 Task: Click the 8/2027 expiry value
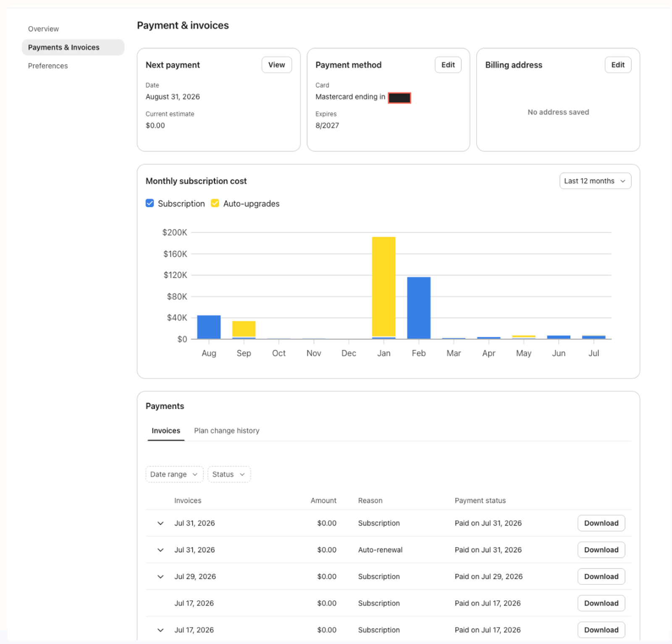(x=327, y=125)
